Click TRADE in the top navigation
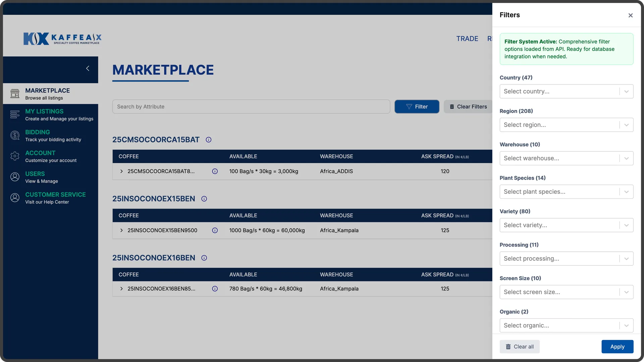The height and width of the screenshot is (362, 644). (467, 39)
